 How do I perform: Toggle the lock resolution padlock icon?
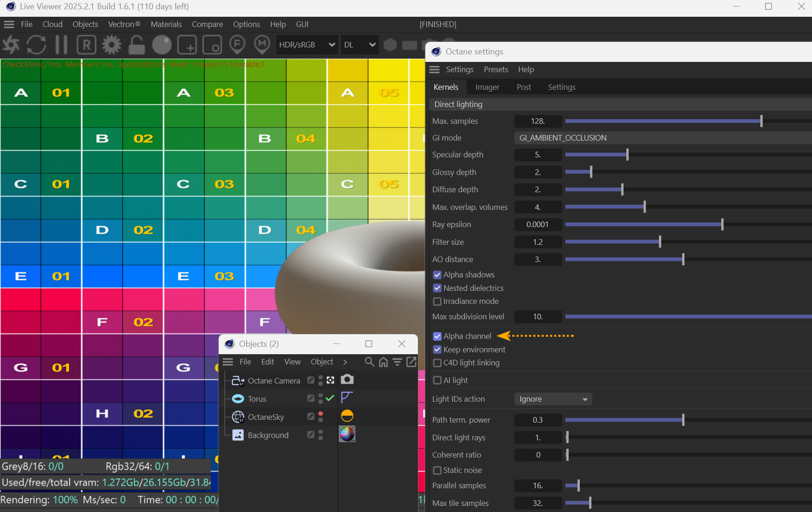coord(136,45)
